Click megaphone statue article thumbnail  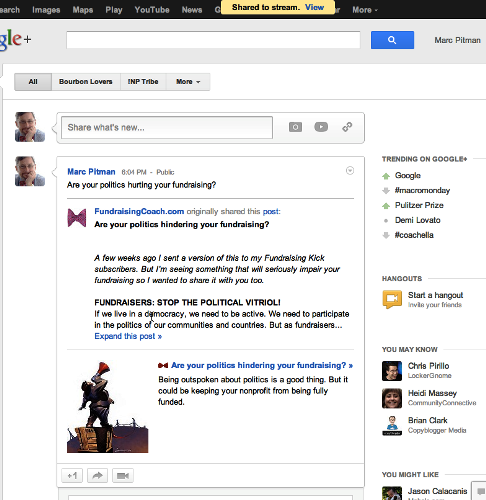[x=108, y=407]
